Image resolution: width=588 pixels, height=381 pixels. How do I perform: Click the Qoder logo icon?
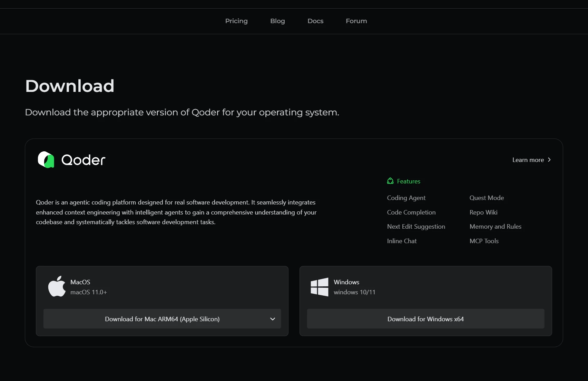click(x=46, y=160)
